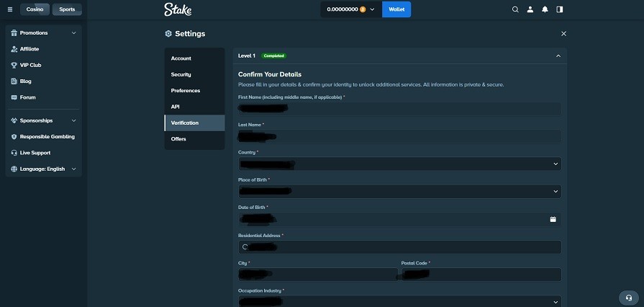
Task: Open the search magnifier icon
Action: click(515, 9)
